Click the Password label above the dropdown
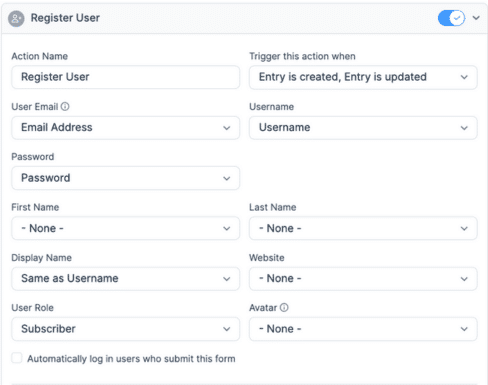488x385 pixels. [33, 157]
